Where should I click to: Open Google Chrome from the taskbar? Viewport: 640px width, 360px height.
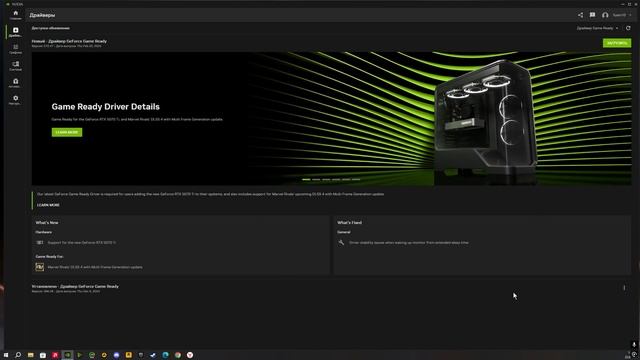click(x=178, y=355)
